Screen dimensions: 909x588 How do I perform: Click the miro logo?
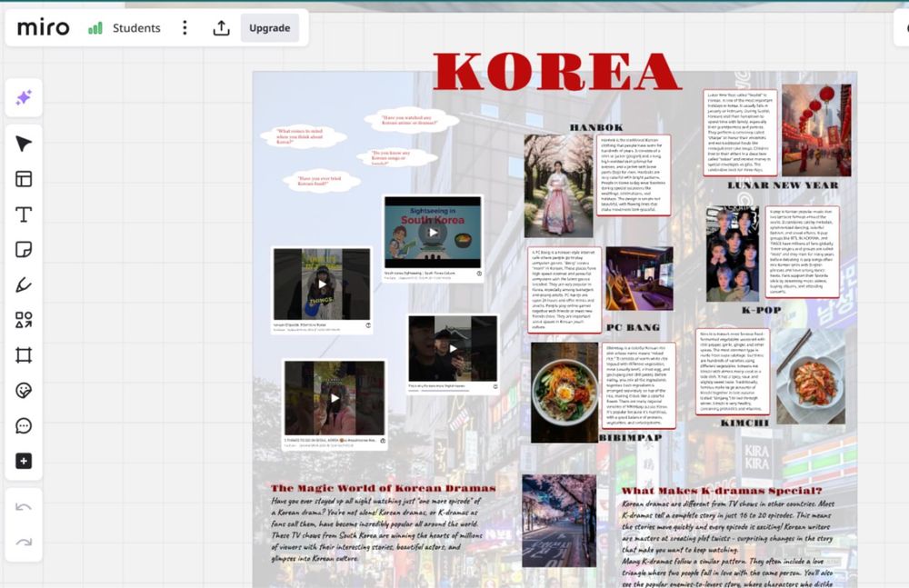[44, 27]
